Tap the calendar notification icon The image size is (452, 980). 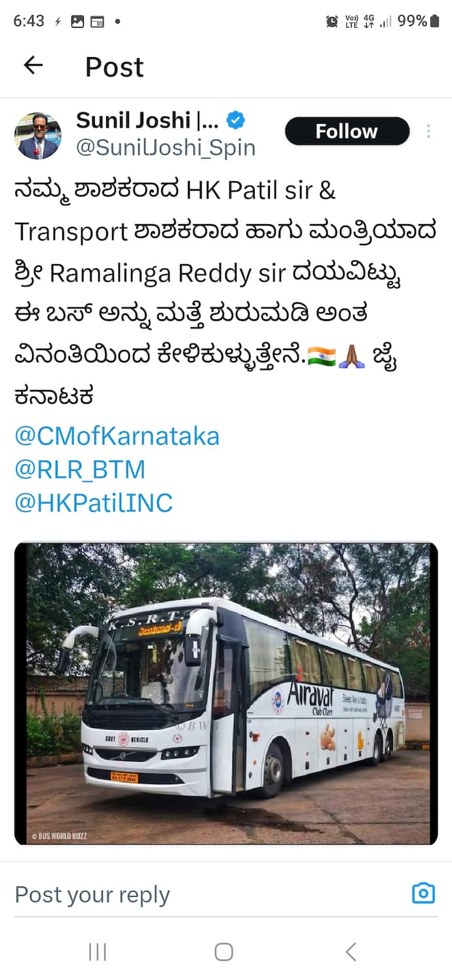click(97, 22)
